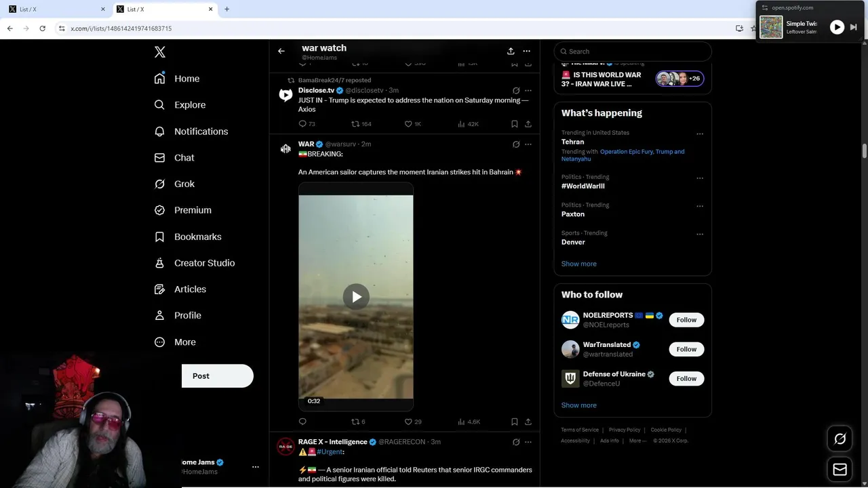Open more options for #WorldWarIII trend
868x488 pixels.
pyautogui.click(x=700, y=178)
